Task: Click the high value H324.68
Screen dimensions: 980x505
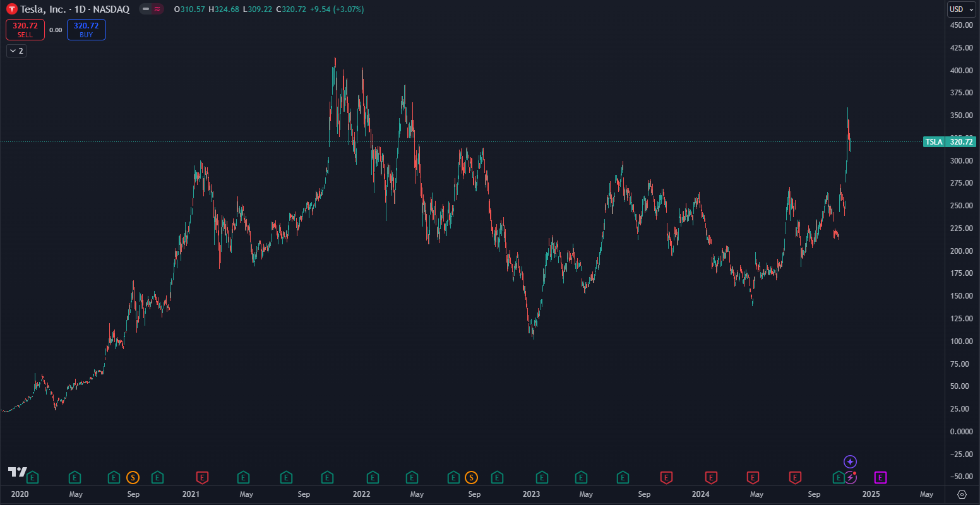Action: [x=224, y=9]
